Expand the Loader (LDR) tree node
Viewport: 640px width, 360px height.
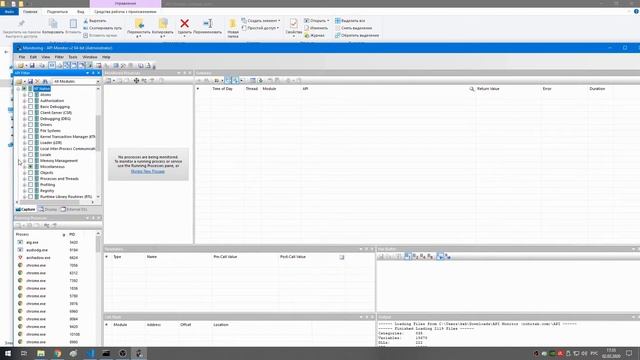tap(24, 143)
